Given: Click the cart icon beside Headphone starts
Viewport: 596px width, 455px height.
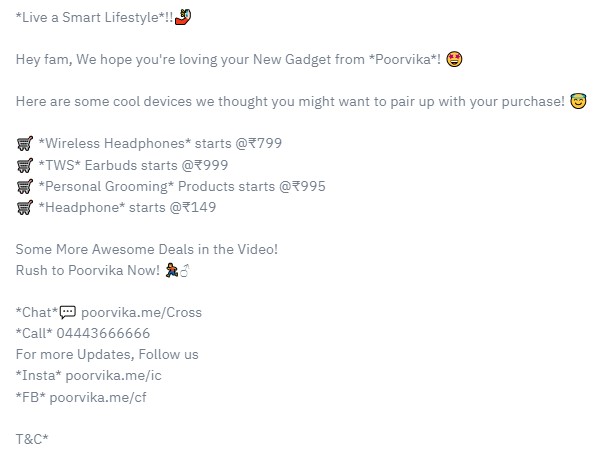Looking at the screenshot, I should point(25,208).
